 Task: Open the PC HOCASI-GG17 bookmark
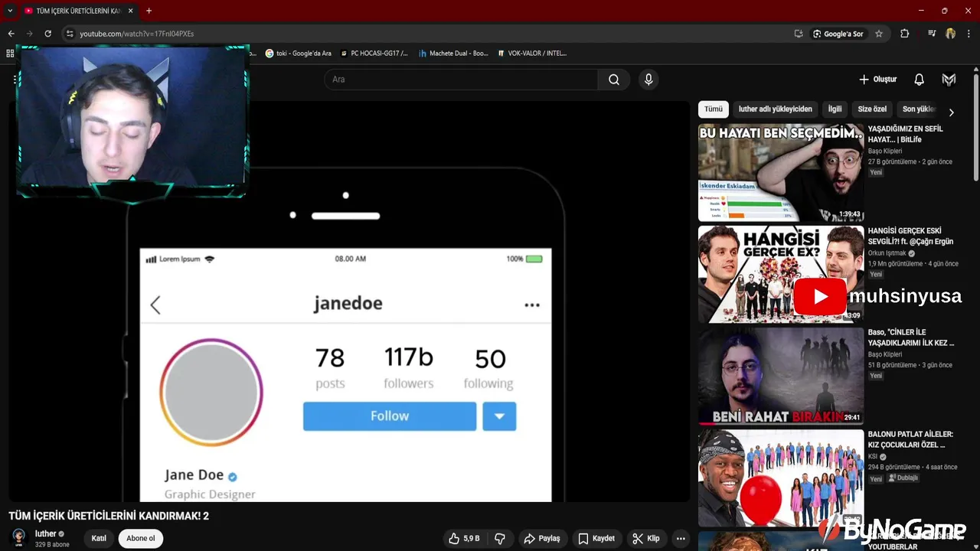373,54
